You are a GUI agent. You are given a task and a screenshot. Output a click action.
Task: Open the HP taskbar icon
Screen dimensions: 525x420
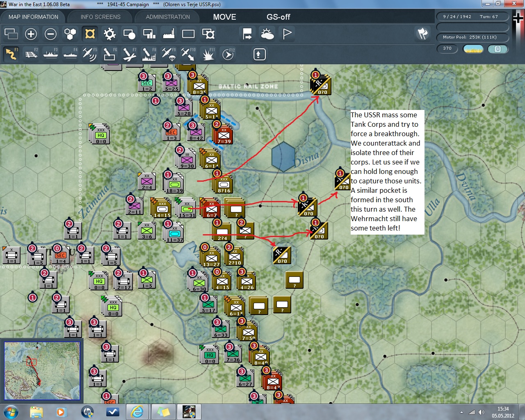pos(87,412)
